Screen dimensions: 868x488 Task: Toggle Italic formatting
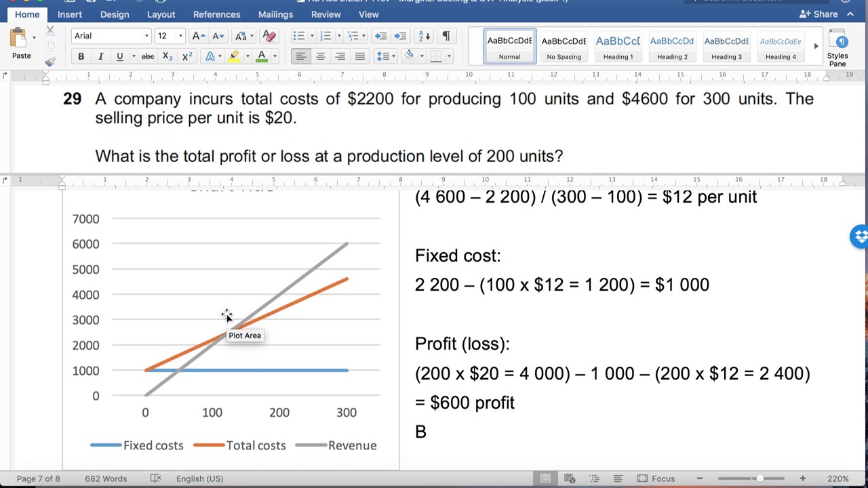pyautogui.click(x=100, y=56)
